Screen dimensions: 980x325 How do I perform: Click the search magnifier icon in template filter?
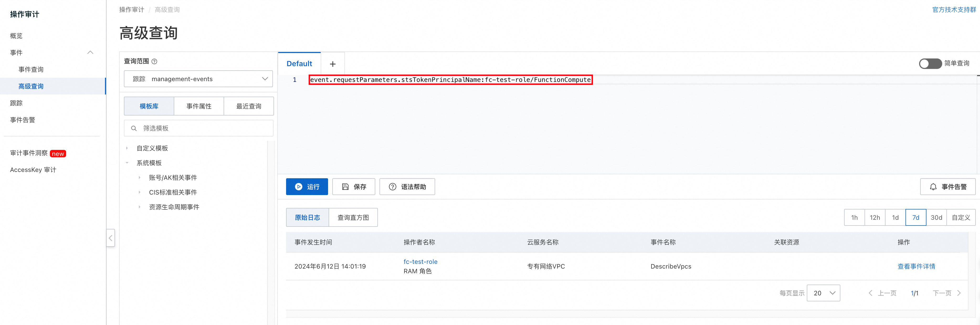(x=134, y=128)
